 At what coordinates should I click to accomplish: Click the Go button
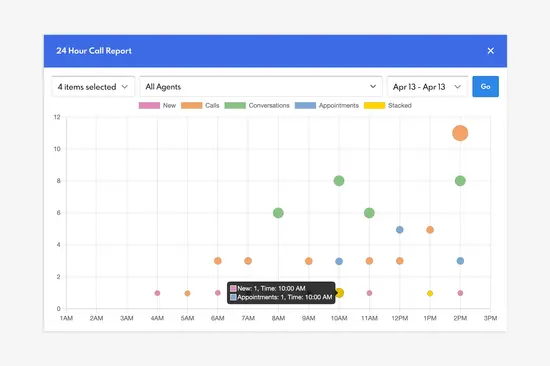485,87
